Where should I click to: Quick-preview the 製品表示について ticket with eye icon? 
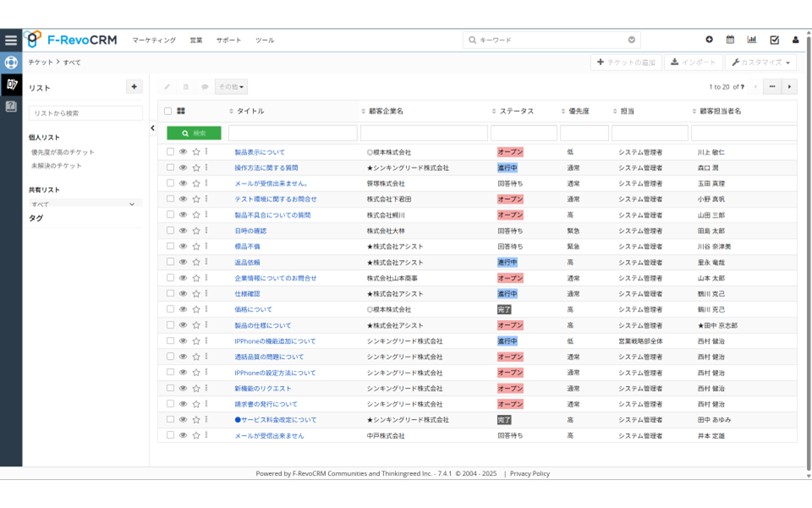point(183,152)
